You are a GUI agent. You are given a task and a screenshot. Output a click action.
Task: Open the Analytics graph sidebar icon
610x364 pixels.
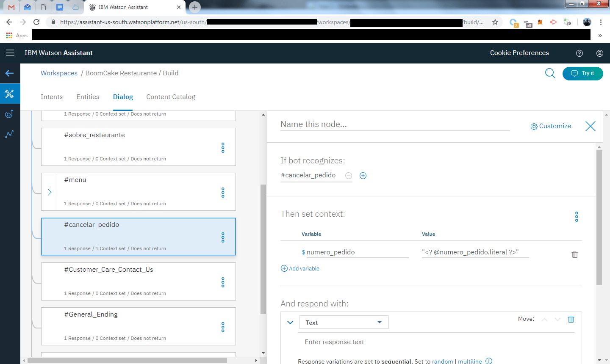pyautogui.click(x=9, y=134)
